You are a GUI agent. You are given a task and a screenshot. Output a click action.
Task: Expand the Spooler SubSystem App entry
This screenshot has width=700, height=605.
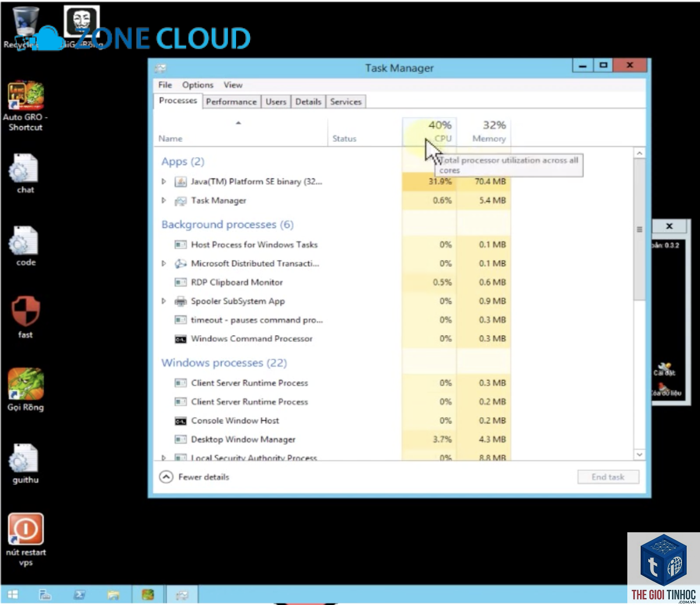[x=164, y=301]
